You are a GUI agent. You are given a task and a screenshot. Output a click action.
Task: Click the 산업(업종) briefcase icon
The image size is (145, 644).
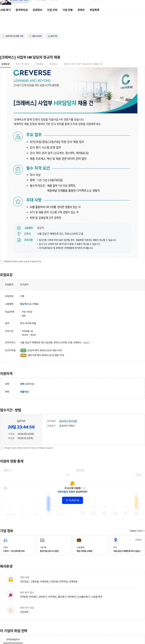coord(79,540)
